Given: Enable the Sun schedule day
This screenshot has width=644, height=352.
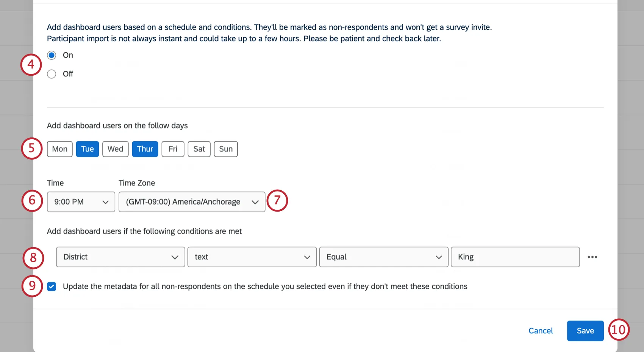Looking at the screenshot, I should click(x=225, y=149).
